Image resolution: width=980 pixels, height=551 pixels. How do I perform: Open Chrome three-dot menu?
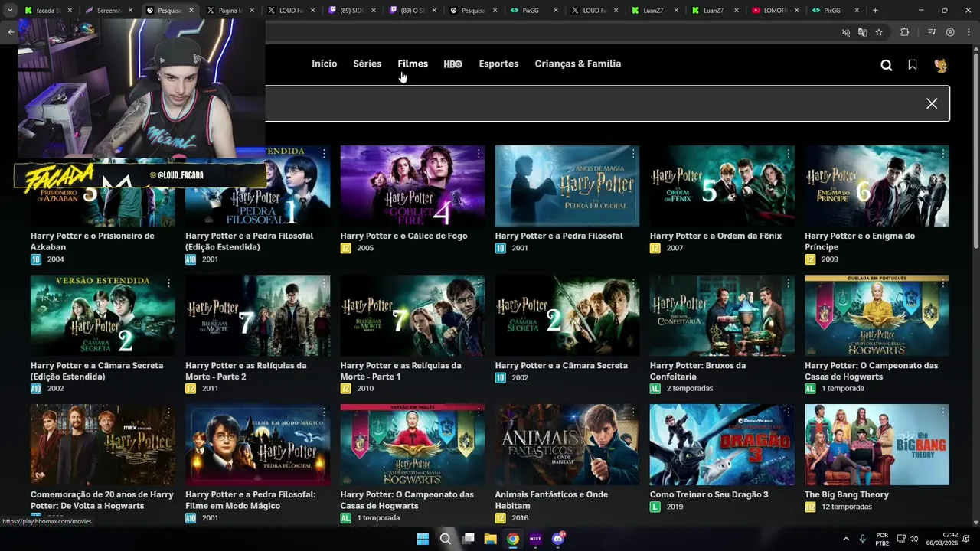969,32
